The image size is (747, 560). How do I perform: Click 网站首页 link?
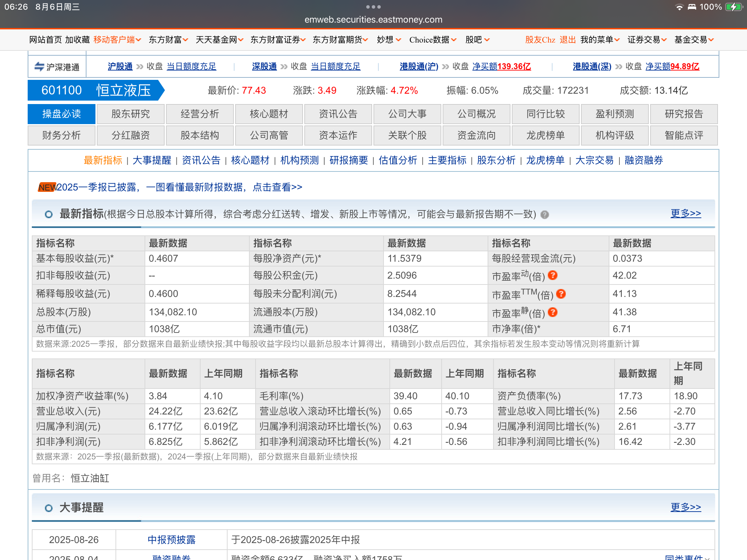(x=46, y=40)
